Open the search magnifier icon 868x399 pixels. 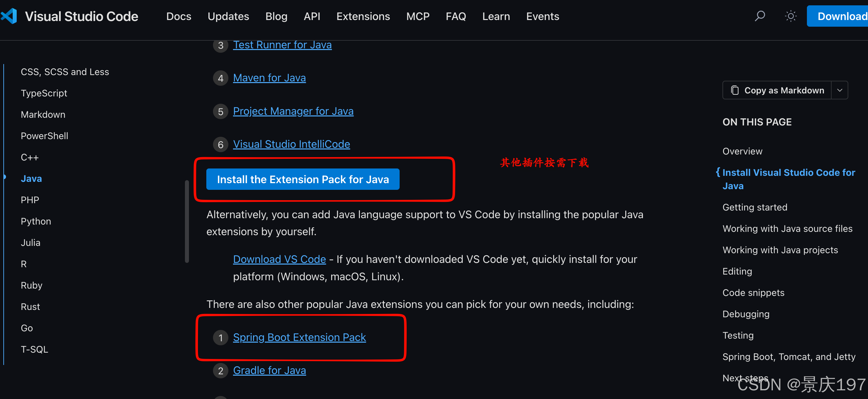[x=759, y=16]
